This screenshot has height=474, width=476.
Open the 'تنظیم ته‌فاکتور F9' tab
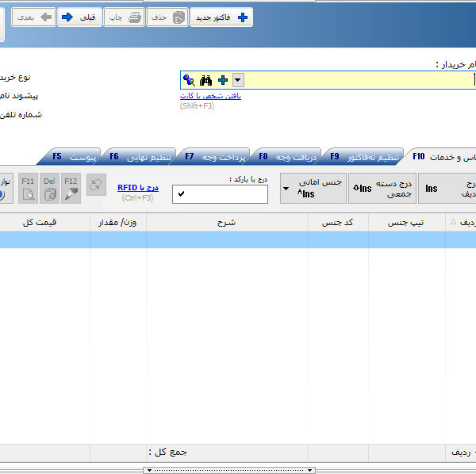[x=362, y=157]
